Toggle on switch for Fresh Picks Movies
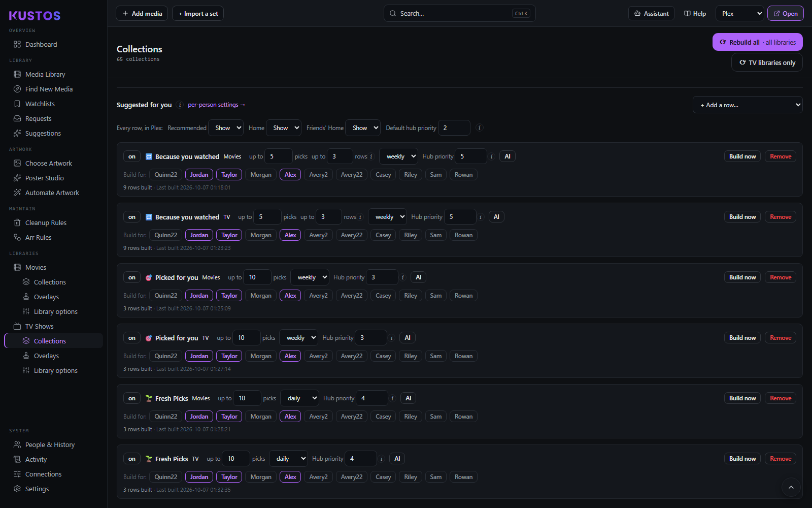The image size is (812, 508). click(132, 398)
